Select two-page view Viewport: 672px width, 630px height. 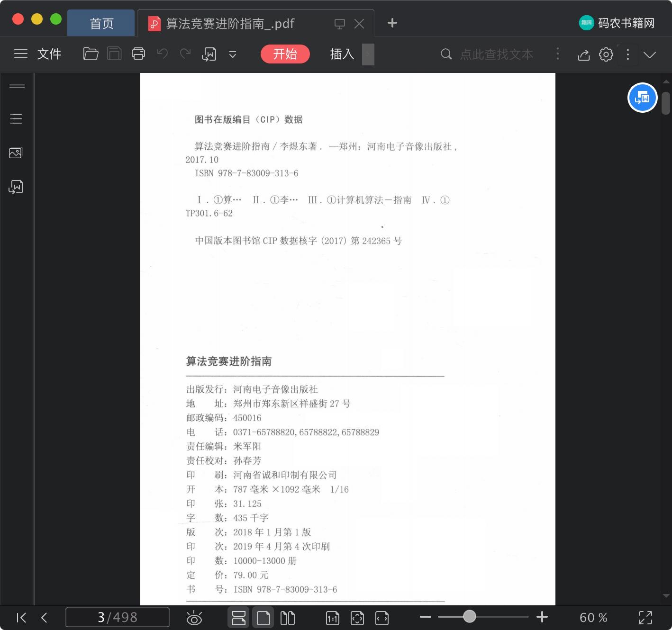(x=288, y=618)
